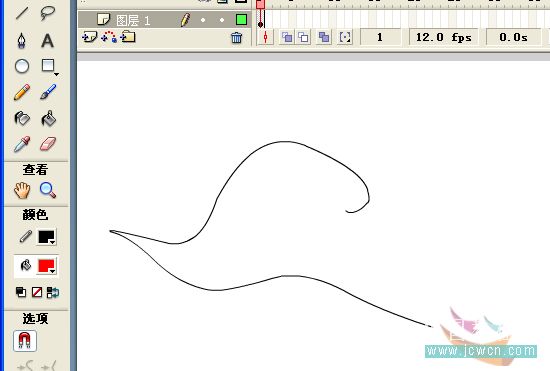This screenshot has height=371, width=550.
Task: Select the Eyedropper tool
Action: (22, 144)
